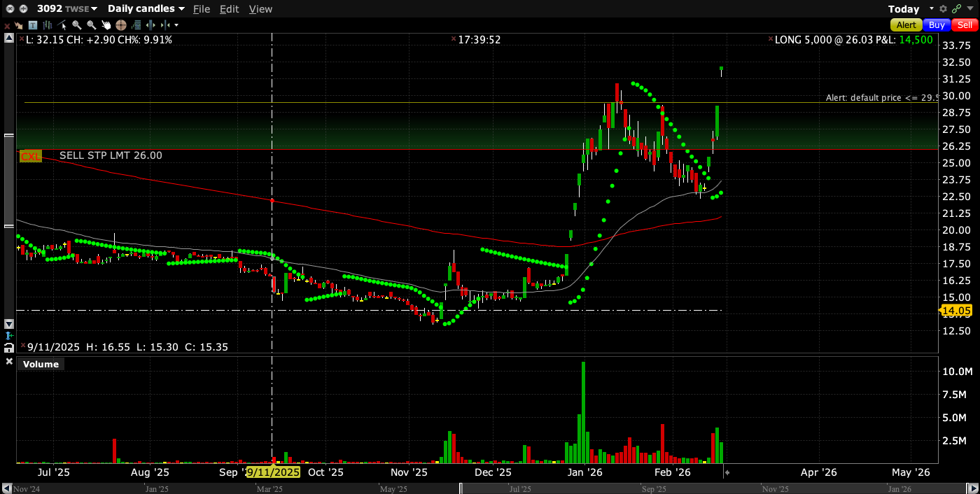Click the zoom in magnifier
Image resolution: width=980 pixels, height=494 pixels.
[76, 25]
